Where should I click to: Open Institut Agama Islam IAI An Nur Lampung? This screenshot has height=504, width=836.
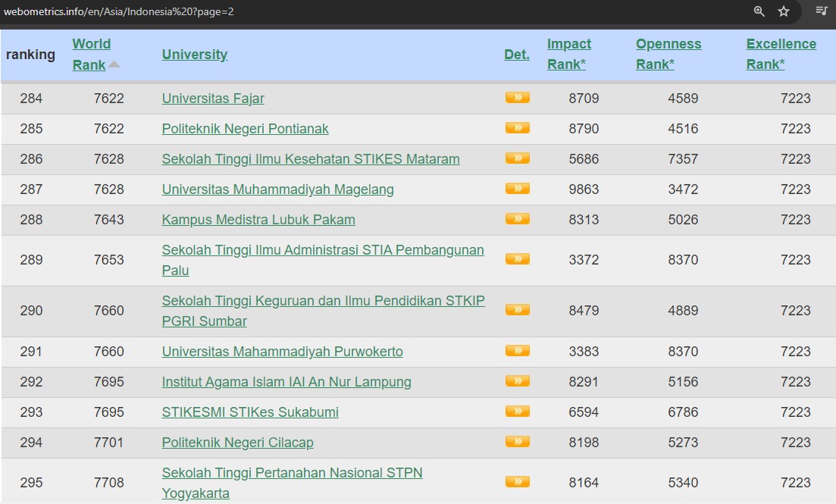[286, 382]
